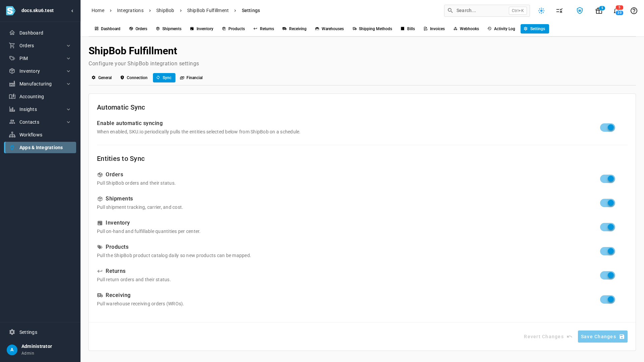Open Apps & Integrations in sidebar

coord(40,147)
